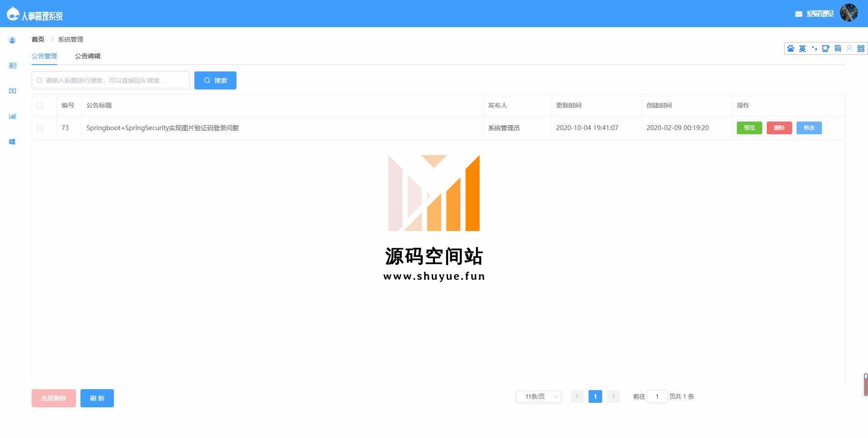Viewport: 868px width, 438px height.
Task: Open the mail envelope icon in header
Action: click(799, 14)
